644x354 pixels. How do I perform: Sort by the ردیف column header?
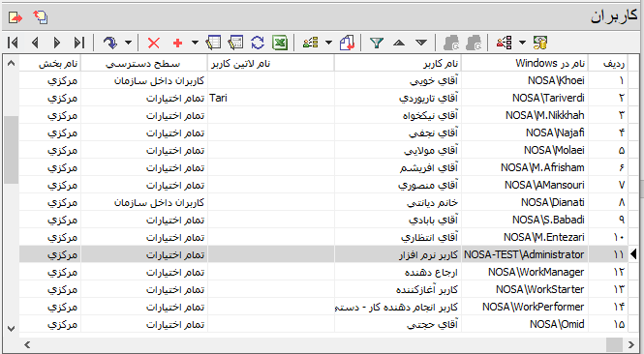point(608,63)
